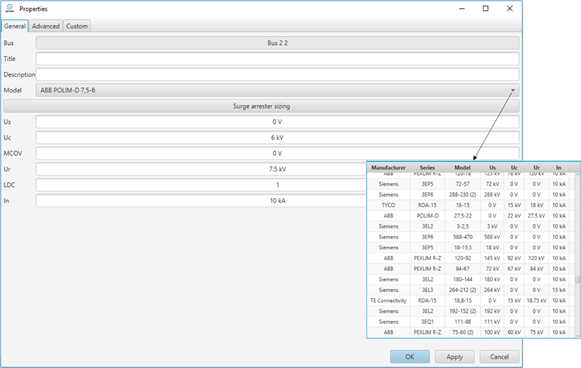The width and height of the screenshot is (581, 368).
Task: Select model 588-470 row
Action: (471, 237)
